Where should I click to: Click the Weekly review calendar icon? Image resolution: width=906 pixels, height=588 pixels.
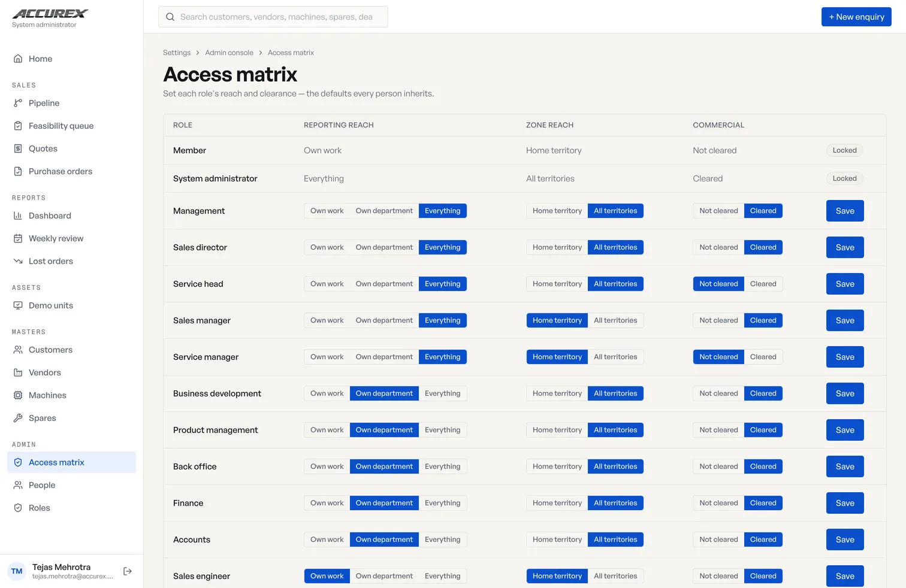18,238
